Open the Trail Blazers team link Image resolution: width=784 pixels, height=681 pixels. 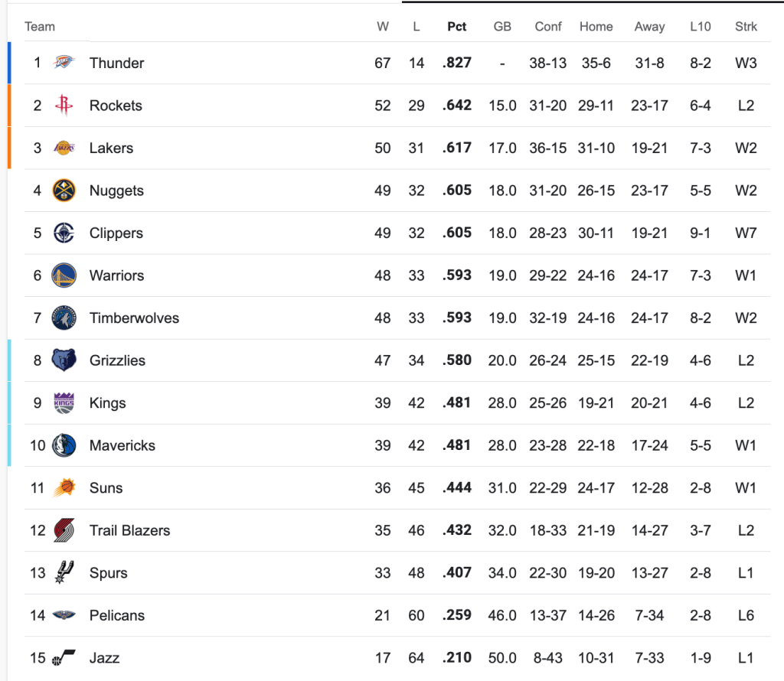[x=129, y=530]
